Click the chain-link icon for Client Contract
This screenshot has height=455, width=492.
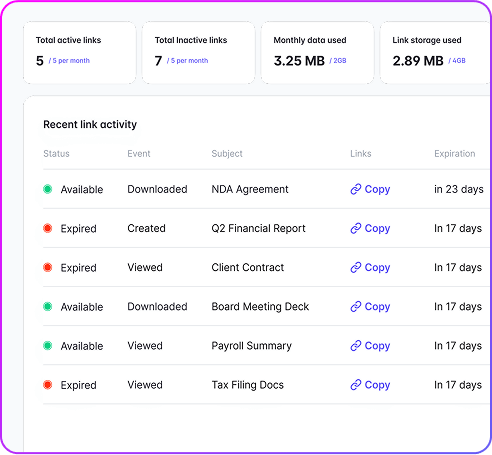click(356, 267)
